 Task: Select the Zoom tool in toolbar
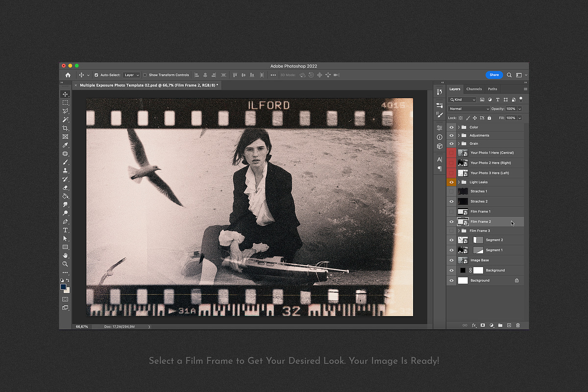(65, 264)
